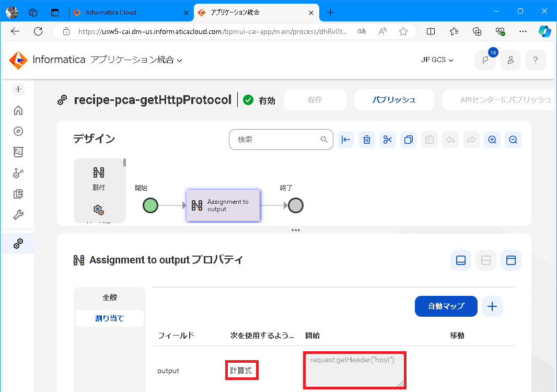557x392 pixels.
Task: Open the Copilot icon in the browser
Action: point(544,31)
